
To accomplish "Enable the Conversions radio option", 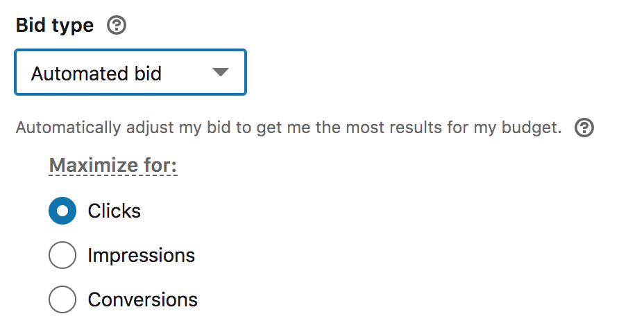I will [x=62, y=300].
